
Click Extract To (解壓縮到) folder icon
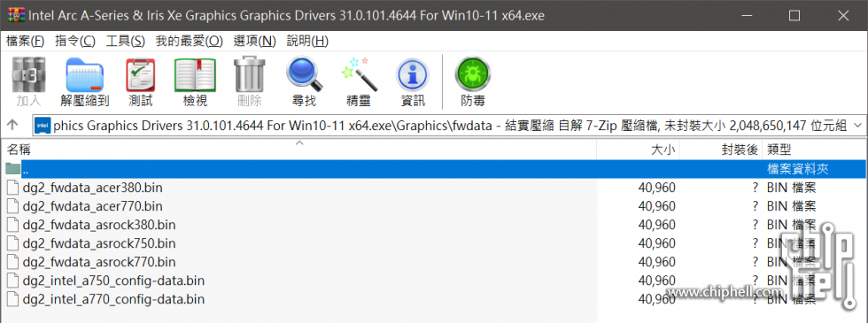click(84, 74)
